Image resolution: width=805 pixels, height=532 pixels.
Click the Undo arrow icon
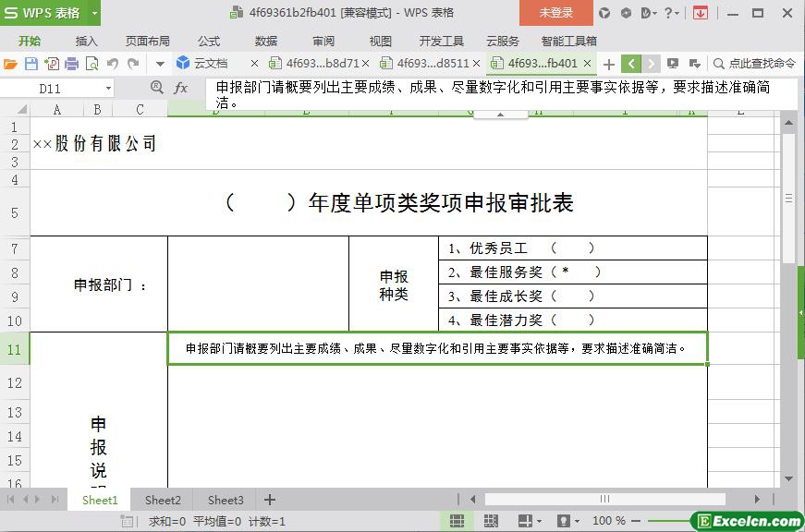tap(113, 64)
